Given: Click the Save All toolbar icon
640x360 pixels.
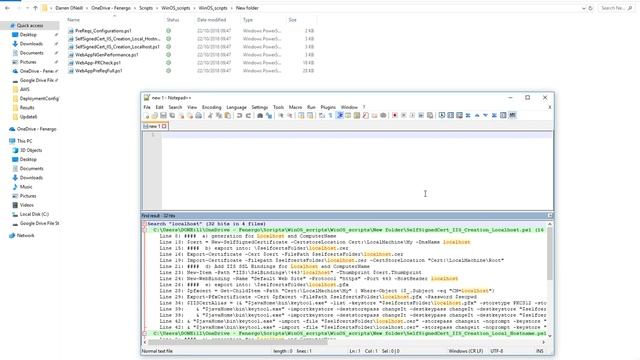Looking at the screenshot, I should [172, 116].
